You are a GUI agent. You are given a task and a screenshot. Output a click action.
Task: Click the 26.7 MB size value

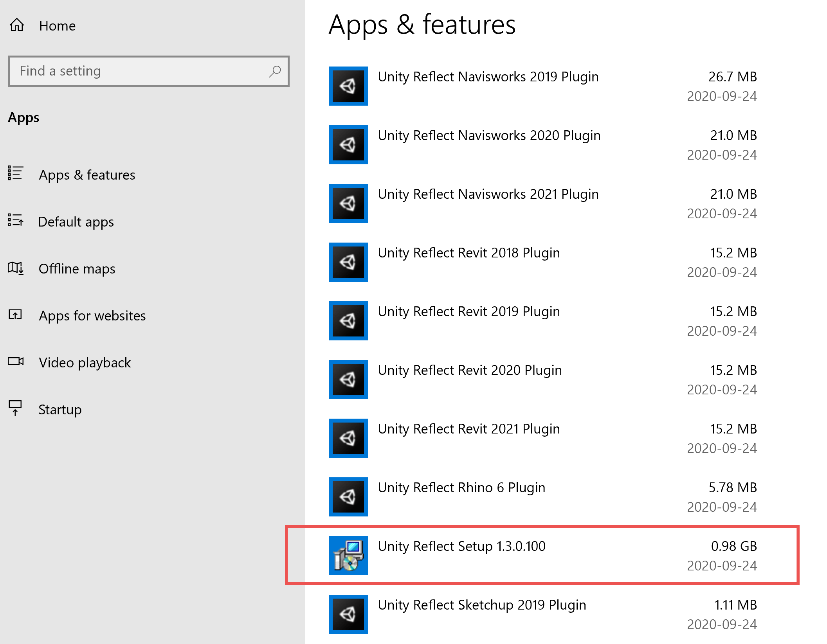point(733,77)
